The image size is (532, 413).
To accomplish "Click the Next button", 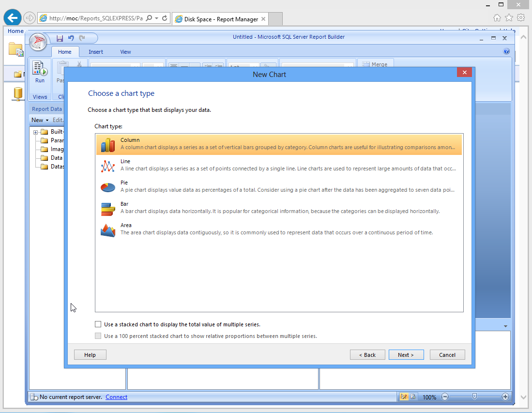I will click(406, 355).
